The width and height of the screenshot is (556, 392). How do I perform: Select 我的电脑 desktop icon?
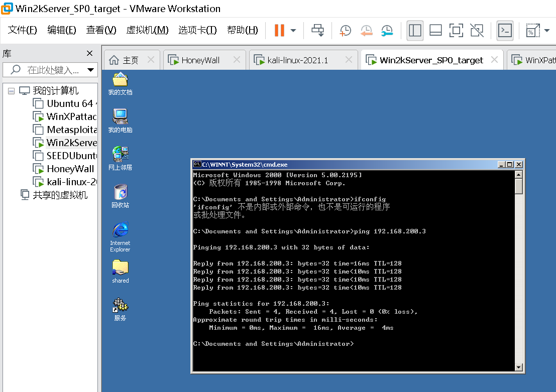coord(120,121)
